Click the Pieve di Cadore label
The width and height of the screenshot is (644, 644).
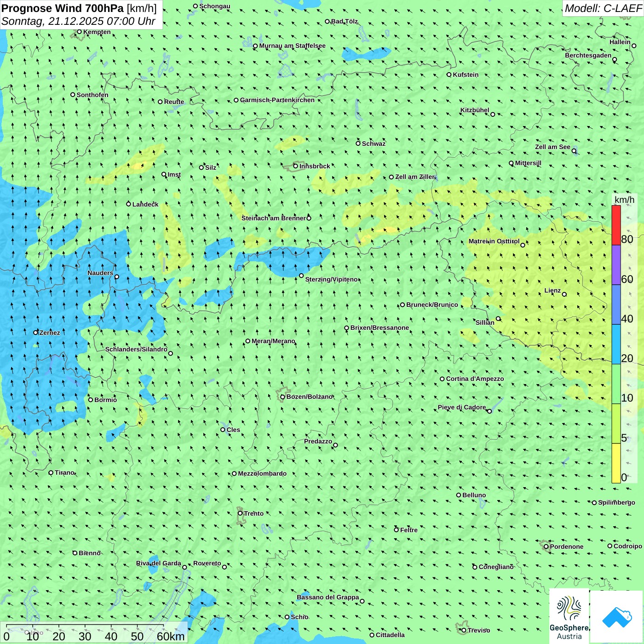click(x=462, y=407)
